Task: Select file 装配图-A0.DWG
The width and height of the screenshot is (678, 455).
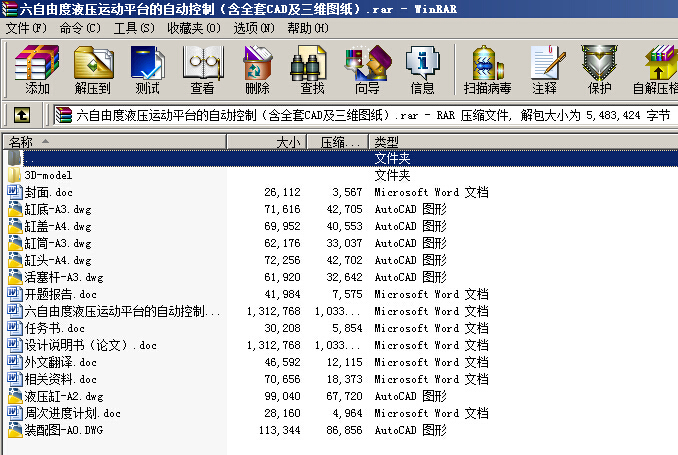Action: [x=64, y=430]
